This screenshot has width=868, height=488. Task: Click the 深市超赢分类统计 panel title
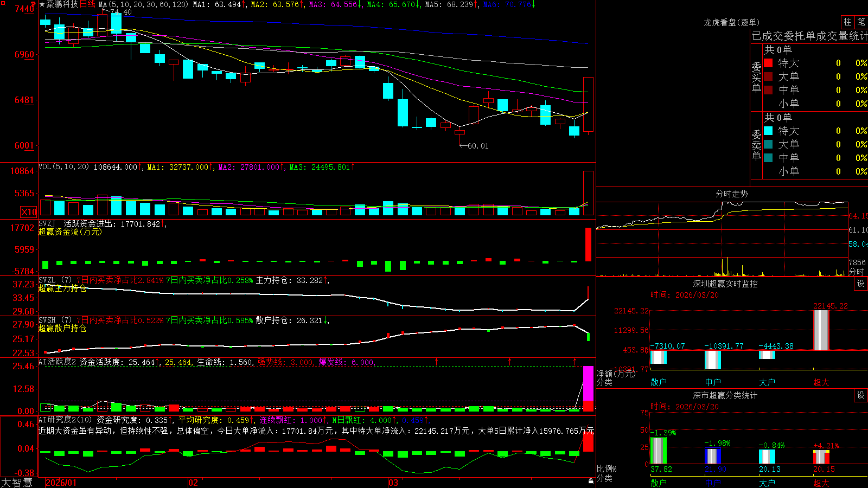tap(725, 395)
